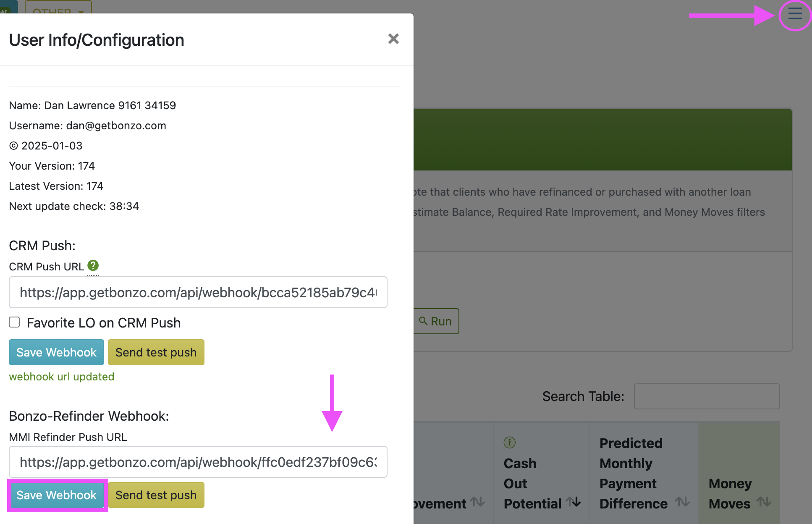Send a test push for CRM Push
This screenshot has height=524, width=812.
tap(156, 352)
